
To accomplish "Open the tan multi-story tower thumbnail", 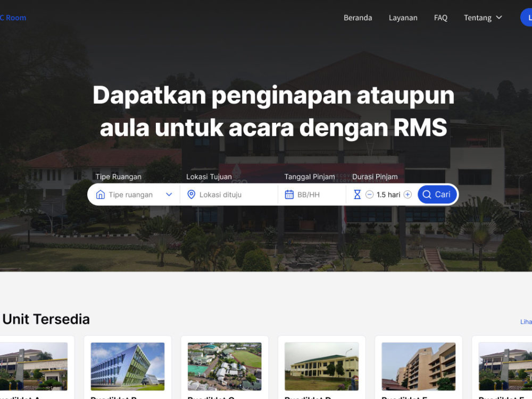I will click(419, 367).
